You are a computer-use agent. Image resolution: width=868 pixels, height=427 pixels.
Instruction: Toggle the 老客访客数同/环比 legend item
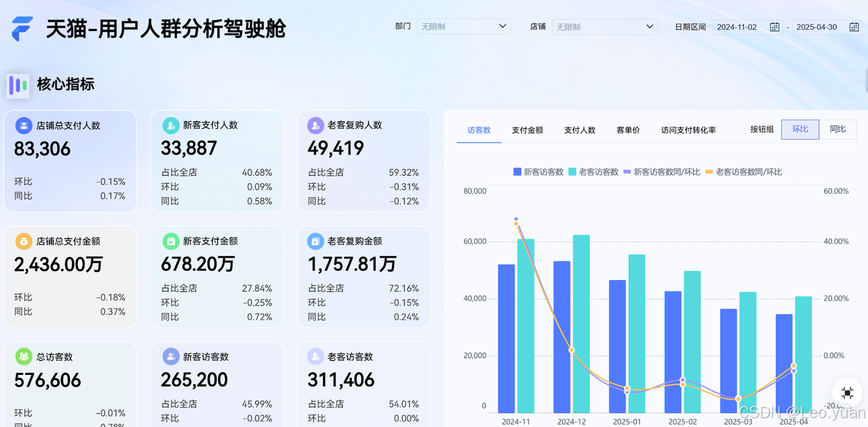click(x=744, y=172)
